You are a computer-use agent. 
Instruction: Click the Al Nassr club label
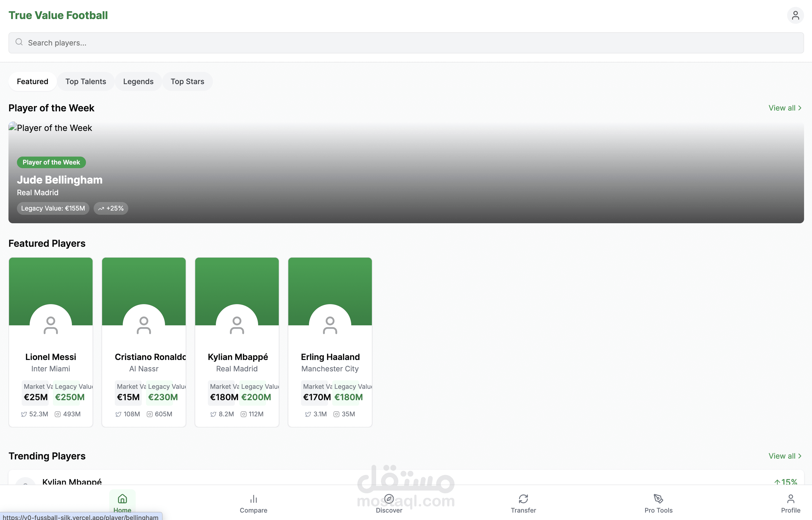pos(144,369)
